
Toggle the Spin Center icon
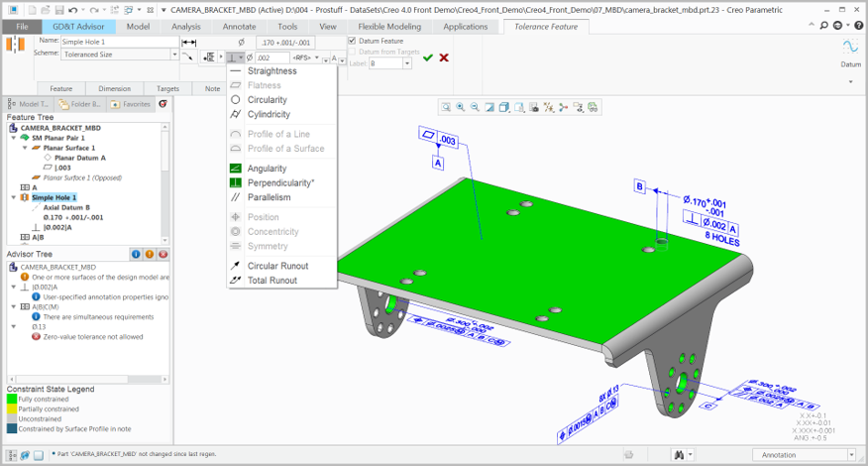[x=563, y=107]
